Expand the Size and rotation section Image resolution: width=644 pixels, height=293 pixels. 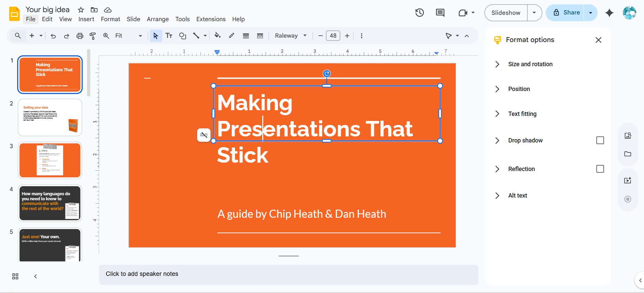pos(530,64)
